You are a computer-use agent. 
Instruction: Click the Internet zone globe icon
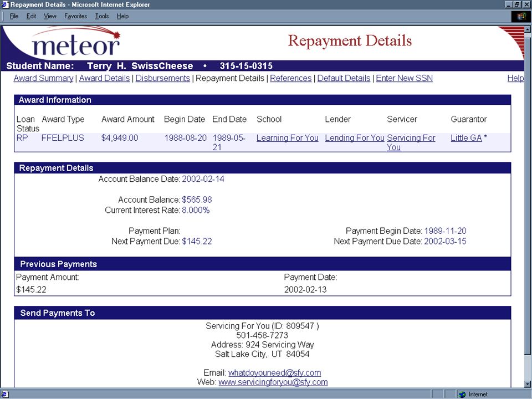pyautogui.click(x=462, y=394)
